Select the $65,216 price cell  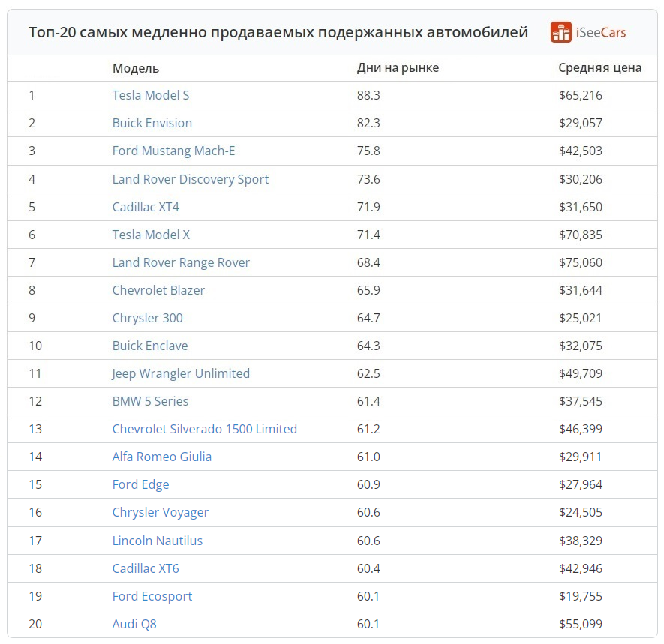pos(581,96)
